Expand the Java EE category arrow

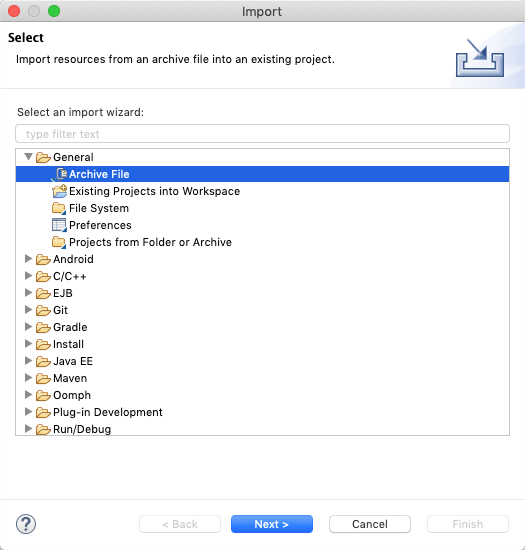click(28, 361)
